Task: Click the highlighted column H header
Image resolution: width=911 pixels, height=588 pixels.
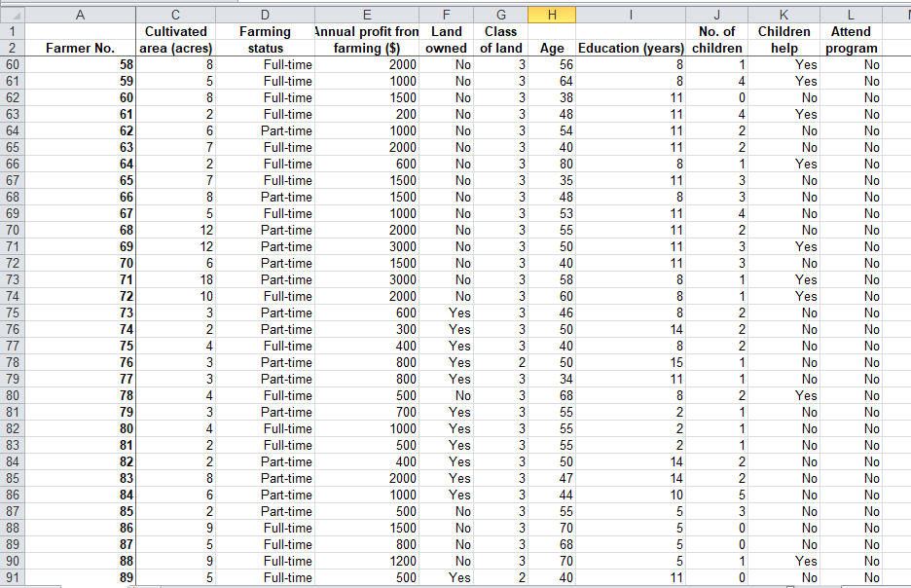Action: 551,14
